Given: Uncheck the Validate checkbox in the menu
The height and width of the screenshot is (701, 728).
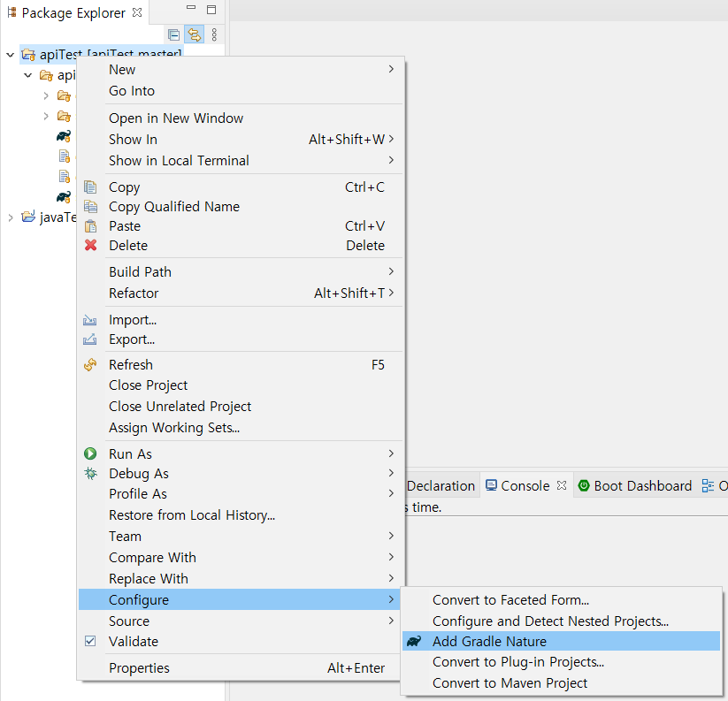Looking at the screenshot, I should tap(89, 641).
